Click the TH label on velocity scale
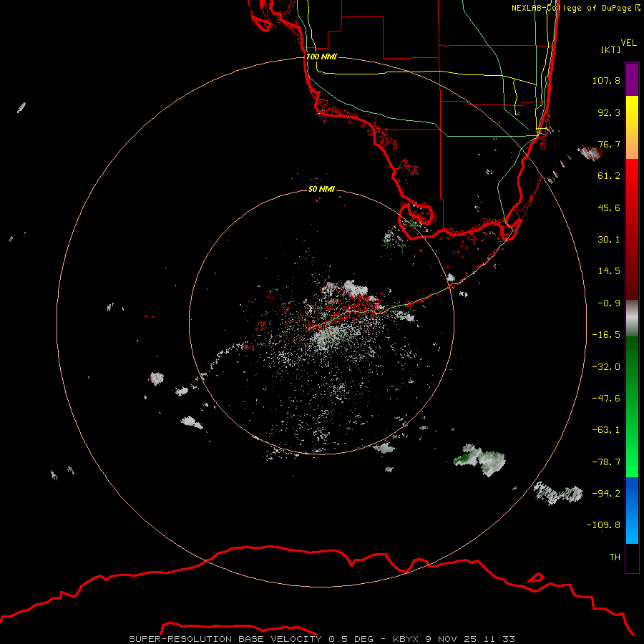644x644 pixels. 615,557
